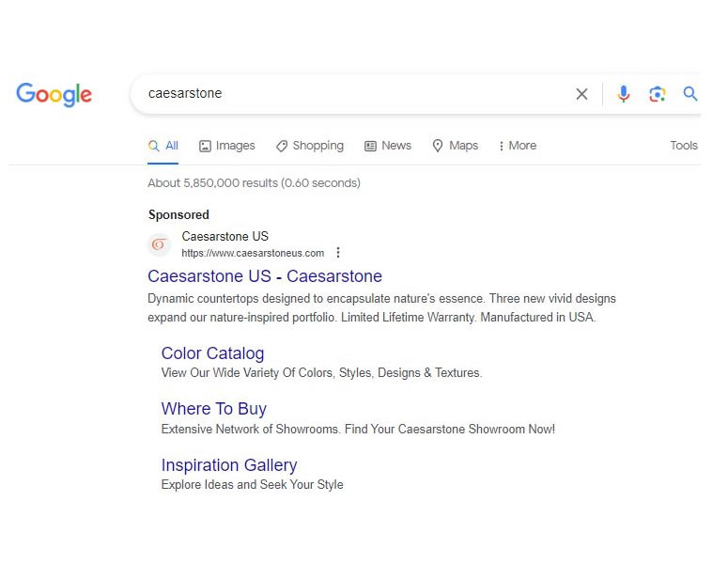Click the Images tab picture icon
The height and width of the screenshot is (564, 728).
(205, 147)
